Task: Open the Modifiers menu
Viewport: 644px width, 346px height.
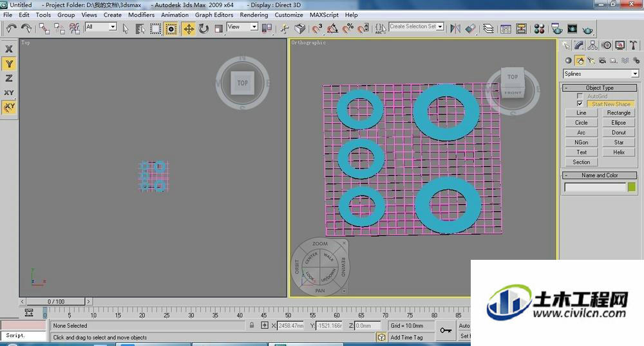Action: [x=141, y=15]
